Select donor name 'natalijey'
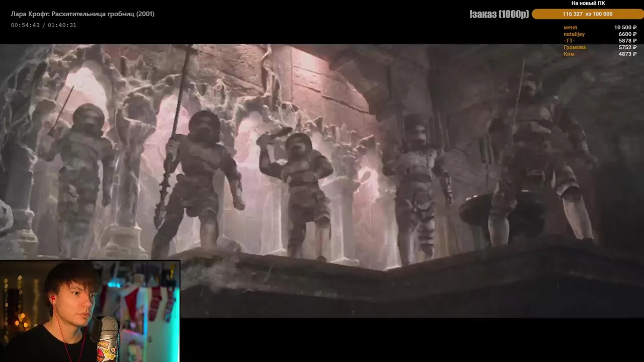The height and width of the screenshot is (362, 644). pos(574,34)
